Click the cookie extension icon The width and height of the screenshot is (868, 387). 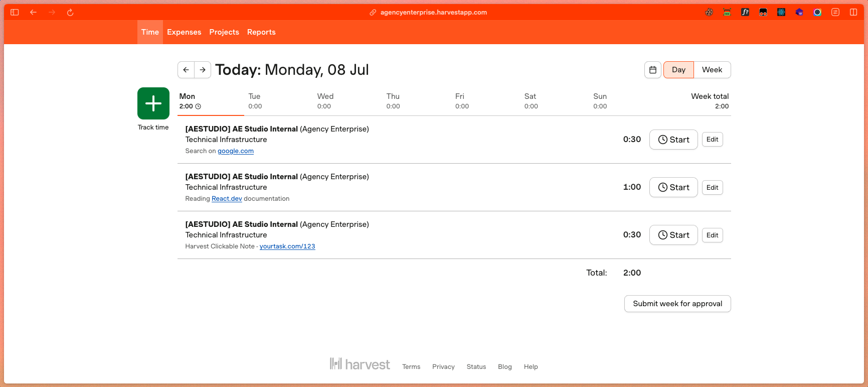click(x=709, y=13)
